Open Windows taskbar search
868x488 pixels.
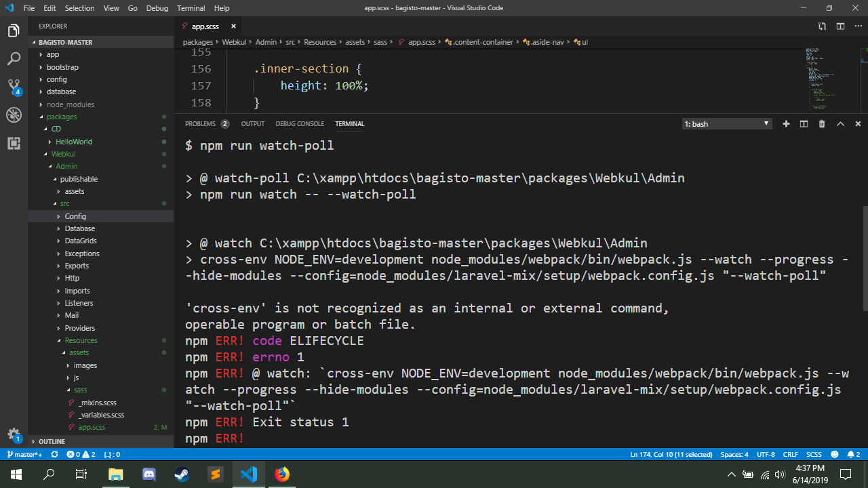[49, 474]
